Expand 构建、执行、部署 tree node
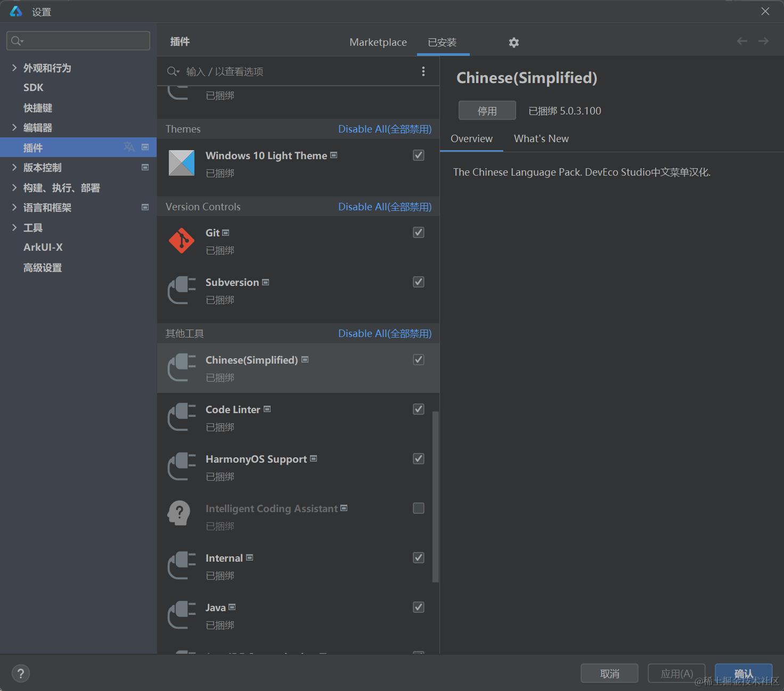This screenshot has height=691, width=784. click(14, 187)
